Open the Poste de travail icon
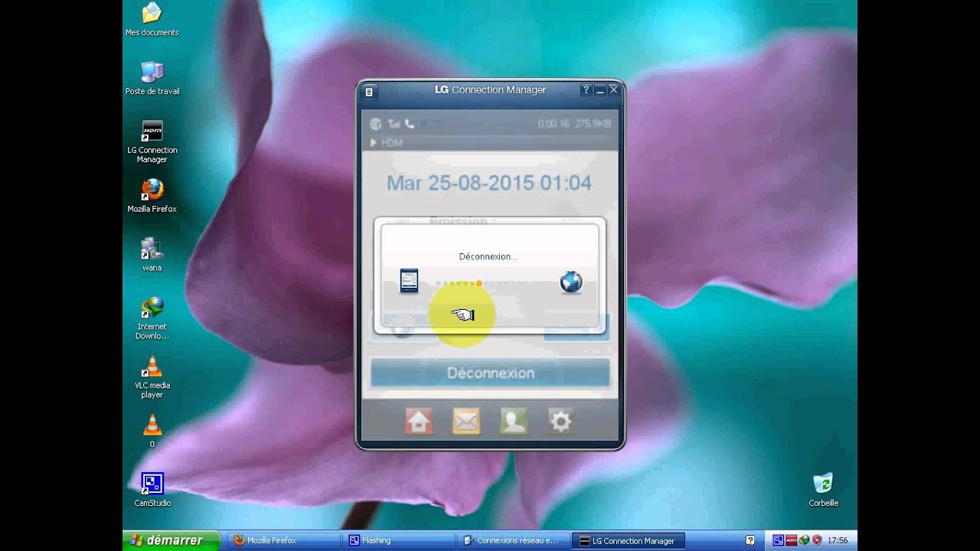Image resolution: width=980 pixels, height=551 pixels. pyautogui.click(x=152, y=78)
